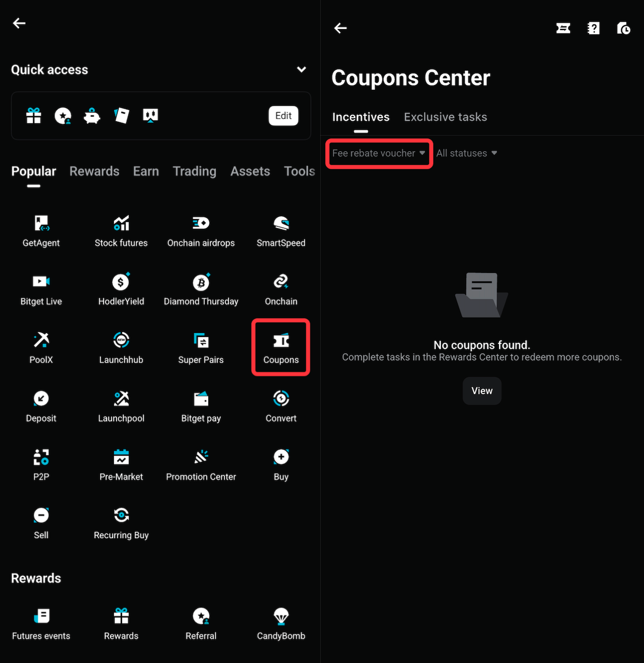644x663 pixels.
Task: Collapse the Quick access section
Action: click(x=301, y=69)
